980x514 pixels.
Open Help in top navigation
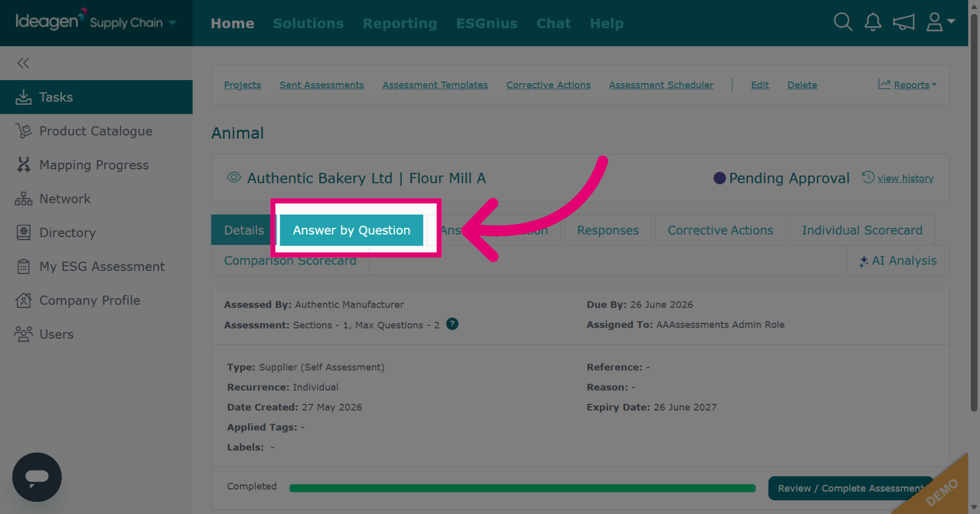tap(606, 23)
